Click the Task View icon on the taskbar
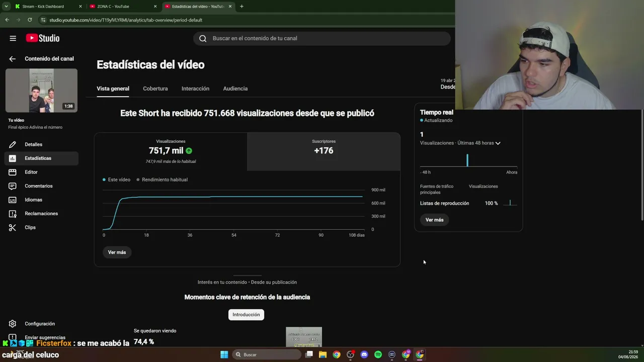The image size is (644, 362). pos(309,354)
